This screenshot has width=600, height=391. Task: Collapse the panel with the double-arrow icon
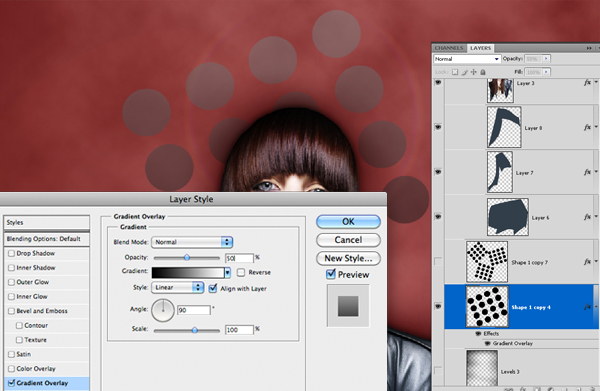point(589,48)
